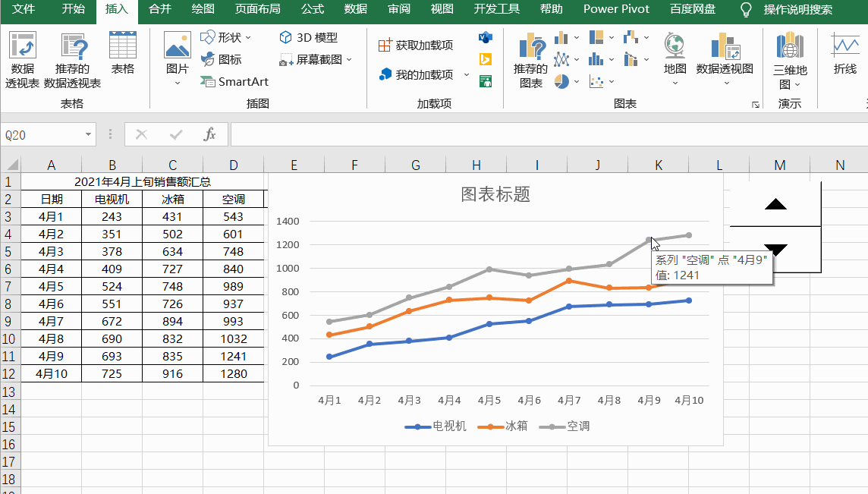Open the Power Pivot tab
Viewport: 868px width, 494px height.
click(615, 10)
